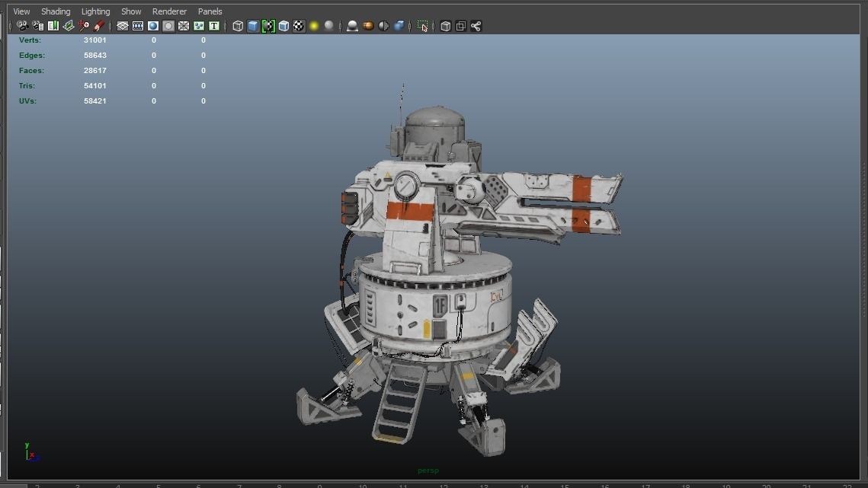Open the Shading menu
Screen dimensions: 868x488
pos(56,11)
